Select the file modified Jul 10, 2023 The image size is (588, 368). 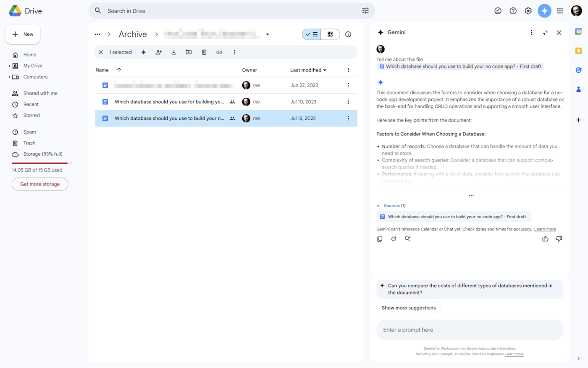(226, 102)
